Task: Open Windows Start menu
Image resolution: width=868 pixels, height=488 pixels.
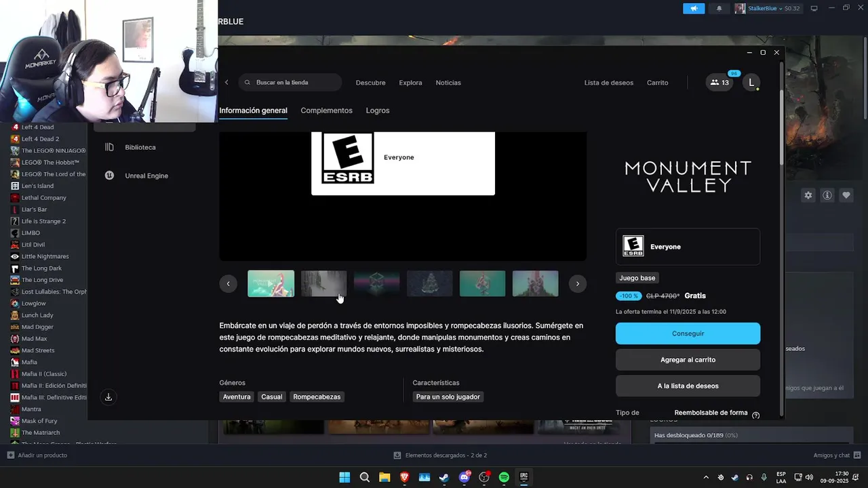Action: [344, 477]
